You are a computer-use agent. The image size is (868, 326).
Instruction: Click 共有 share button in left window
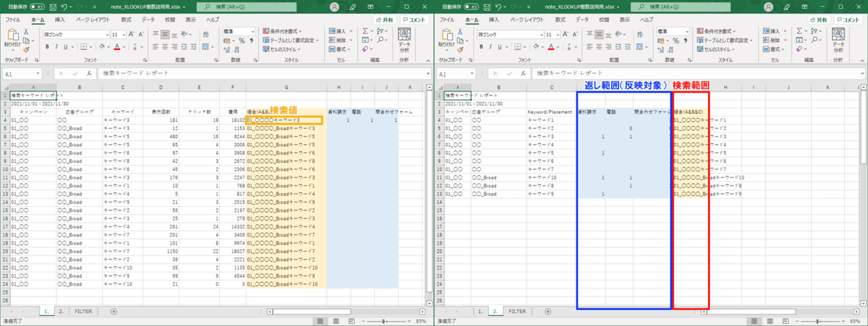[x=385, y=20]
